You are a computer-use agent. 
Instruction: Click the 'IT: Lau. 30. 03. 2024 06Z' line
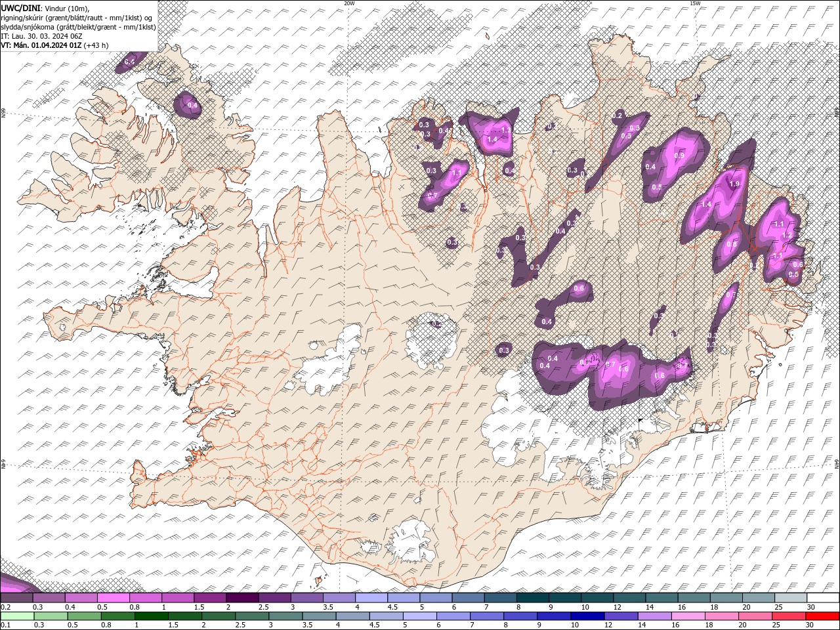(41, 36)
